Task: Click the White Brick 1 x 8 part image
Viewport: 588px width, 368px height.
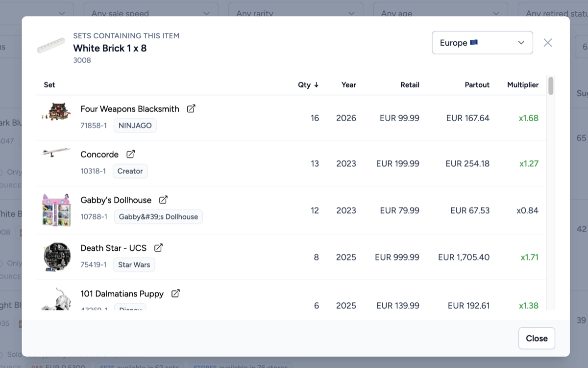Action: coord(51,46)
